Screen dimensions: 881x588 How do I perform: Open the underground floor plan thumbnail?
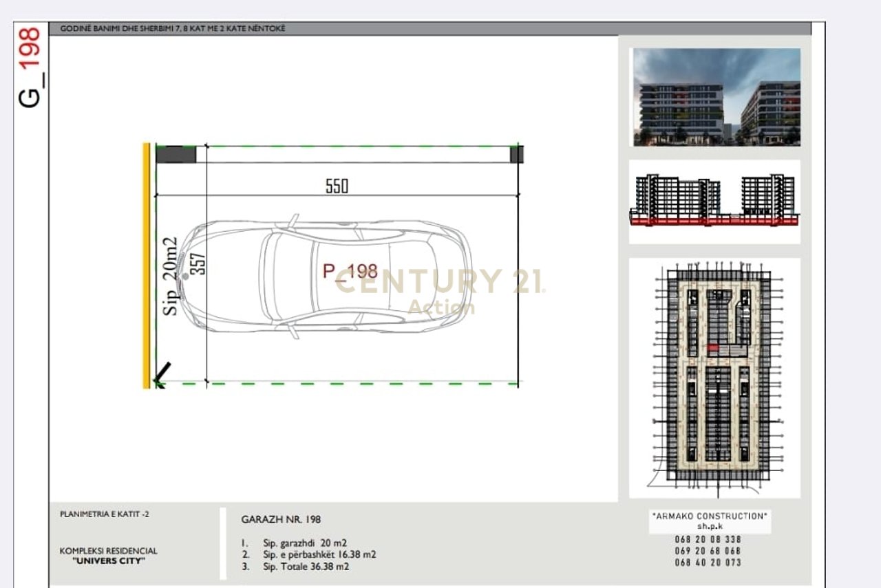[x=714, y=378]
